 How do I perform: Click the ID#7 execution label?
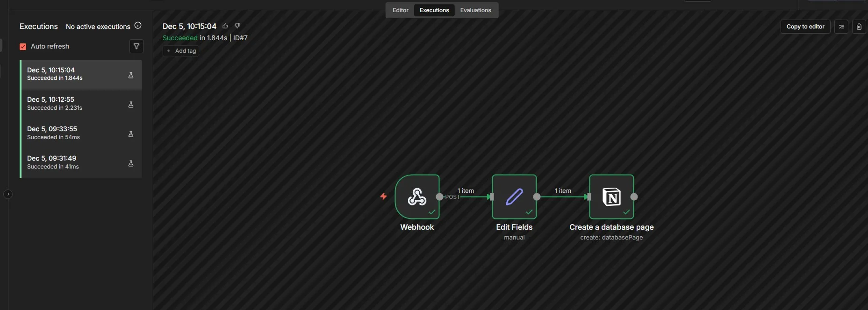[240, 38]
